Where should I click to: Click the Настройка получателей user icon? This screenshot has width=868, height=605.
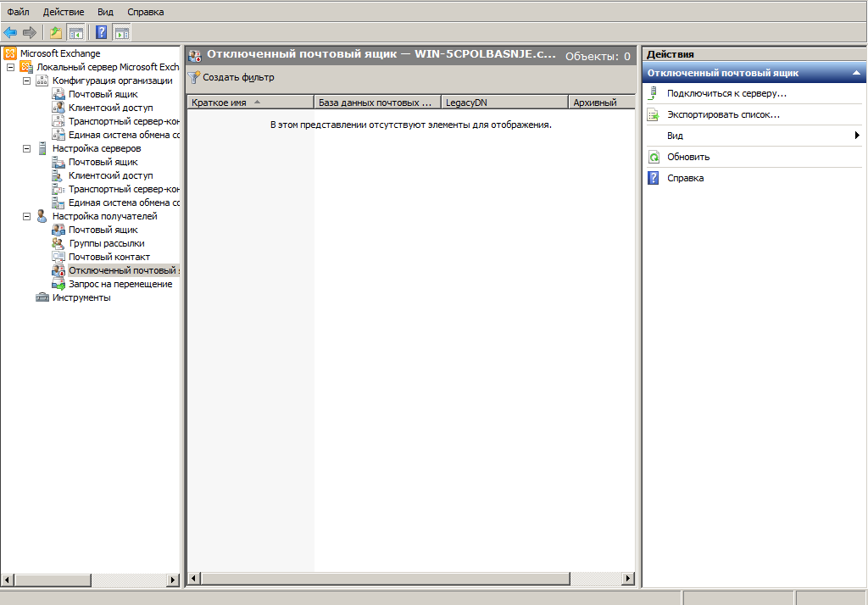pyautogui.click(x=42, y=216)
